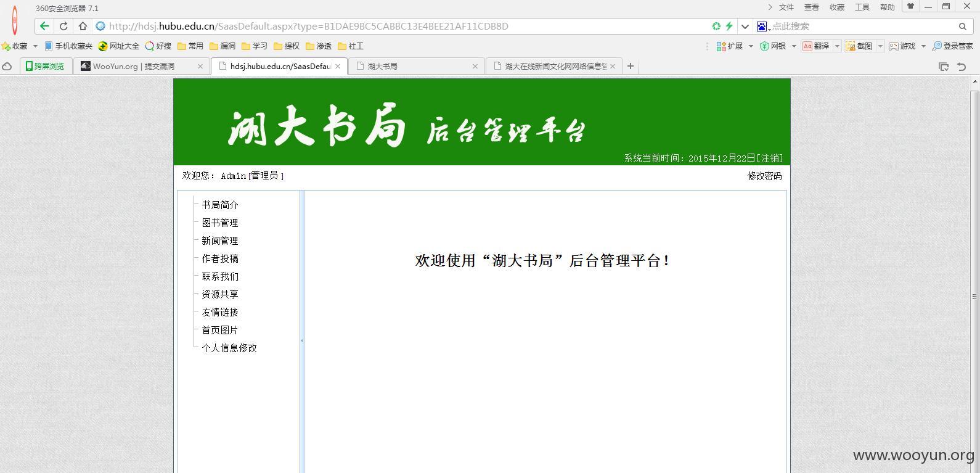980x473 pixels.
Task: Click the skin shirt icon in title bar
Action: coord(910,6)
